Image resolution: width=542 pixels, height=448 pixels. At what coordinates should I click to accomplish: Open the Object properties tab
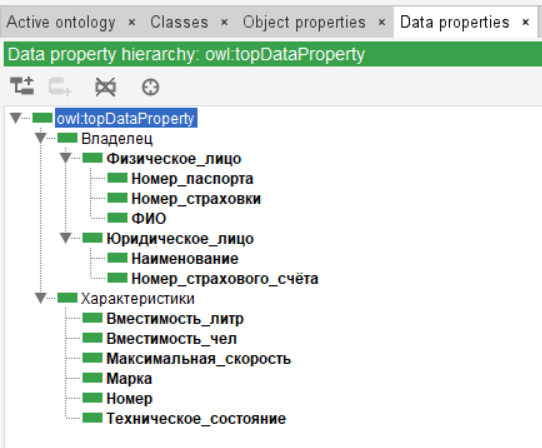(x=304, y=22)
